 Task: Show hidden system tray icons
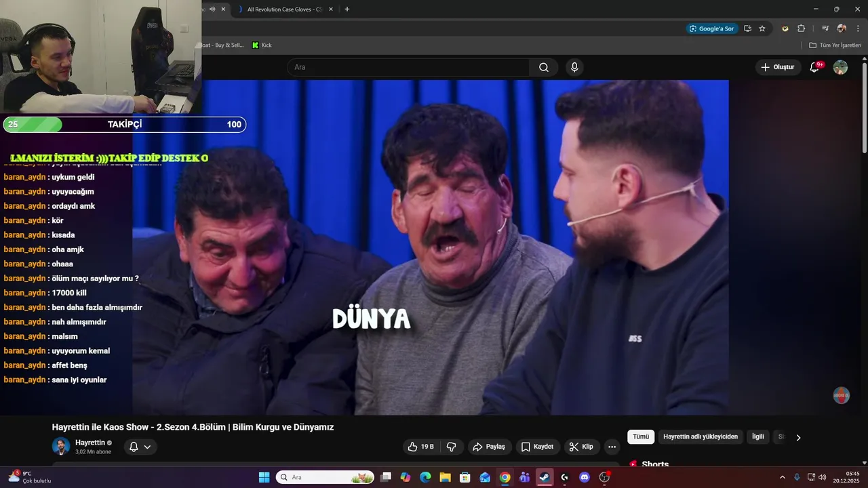[x=782, y=477]
